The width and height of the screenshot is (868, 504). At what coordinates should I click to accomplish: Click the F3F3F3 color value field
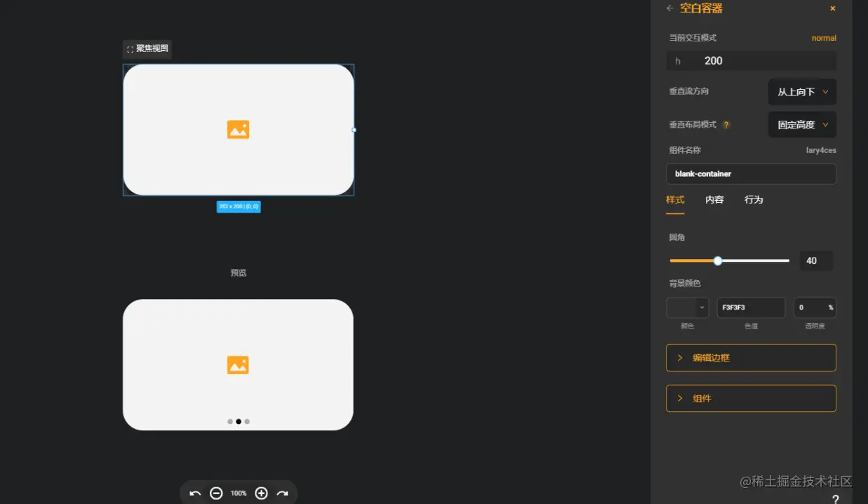coord(751,307)
